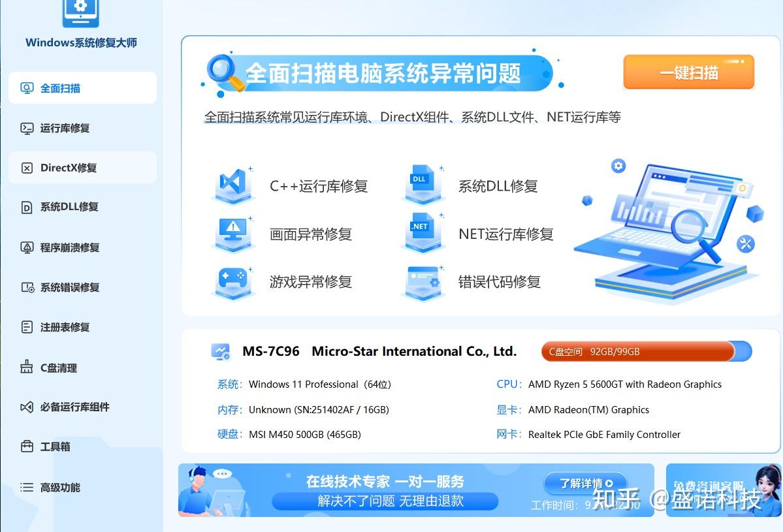Click the 运行库修复 terminal icon

click(27, 128)
